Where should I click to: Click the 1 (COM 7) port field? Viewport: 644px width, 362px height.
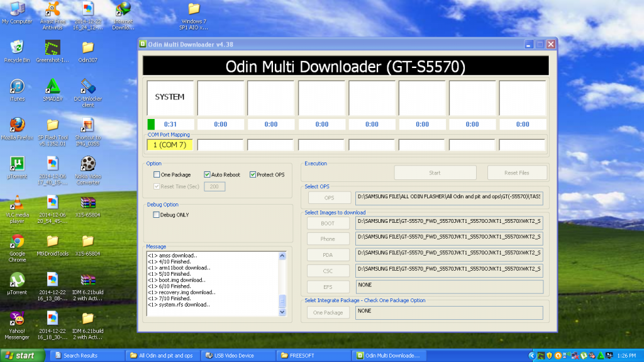(x=169, y=145)
